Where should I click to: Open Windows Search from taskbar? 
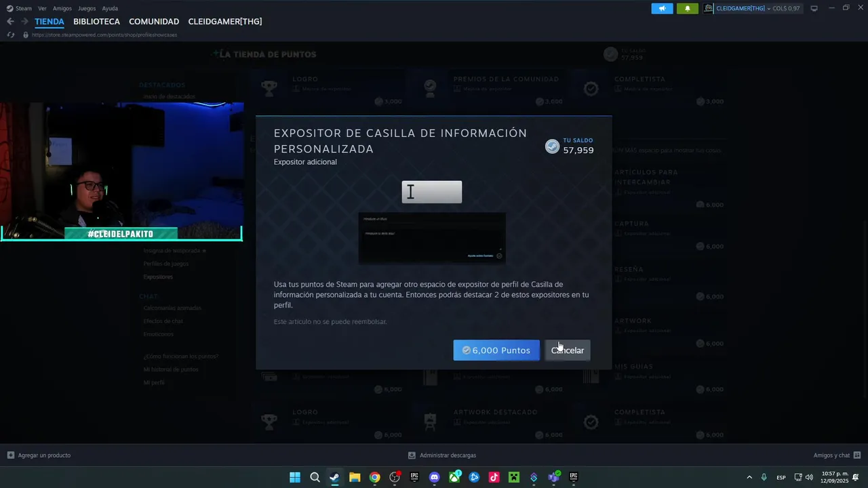[x=315, y=477]
